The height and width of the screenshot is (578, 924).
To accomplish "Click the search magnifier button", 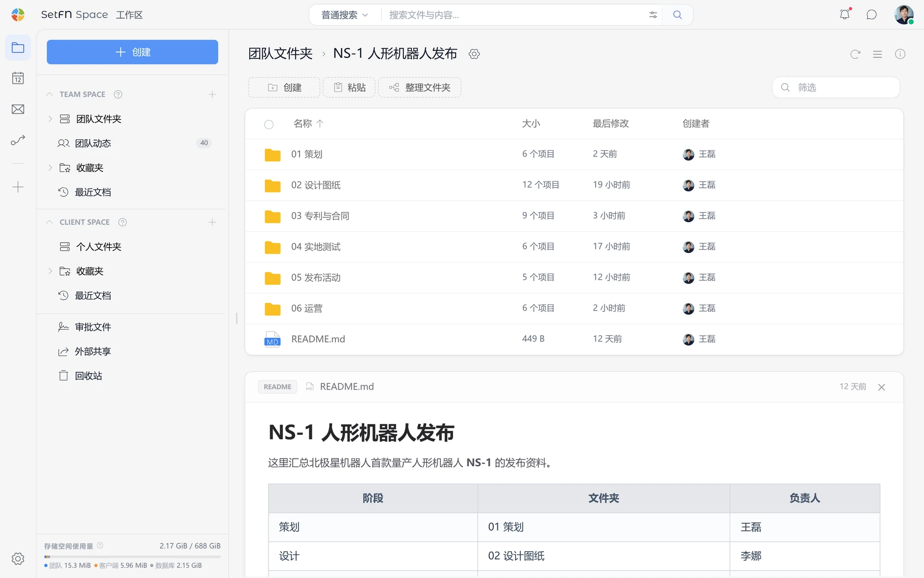I will pyautogui.click(x=677, y=14).
